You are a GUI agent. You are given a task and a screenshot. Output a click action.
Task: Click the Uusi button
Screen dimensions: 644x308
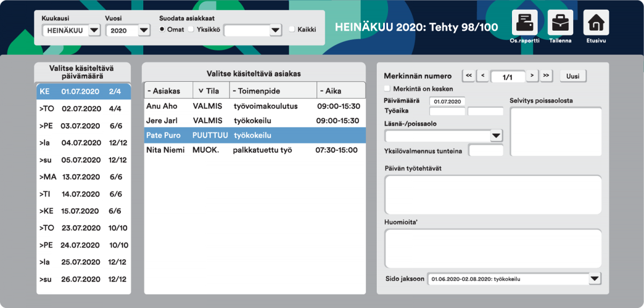pos(573,76)
